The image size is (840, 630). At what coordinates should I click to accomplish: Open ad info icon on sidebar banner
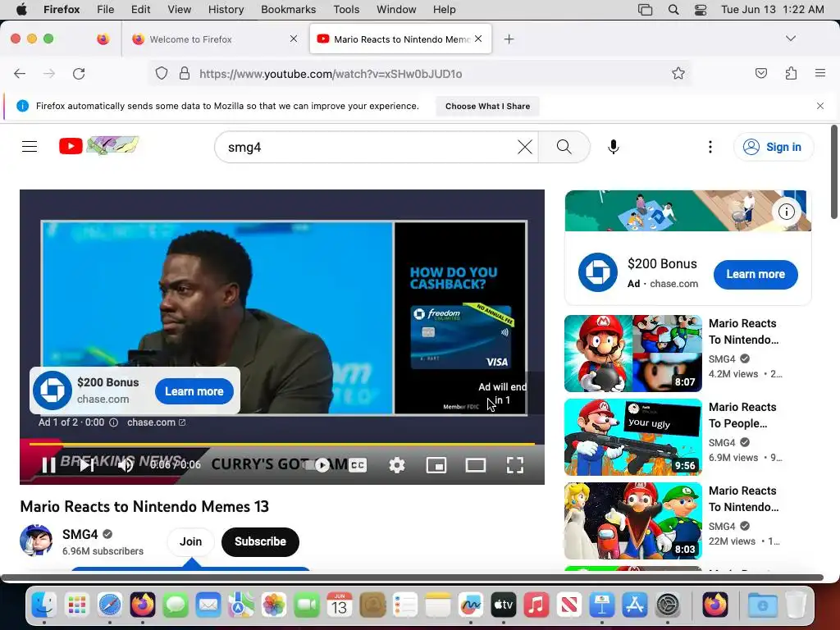pos(787,212)
